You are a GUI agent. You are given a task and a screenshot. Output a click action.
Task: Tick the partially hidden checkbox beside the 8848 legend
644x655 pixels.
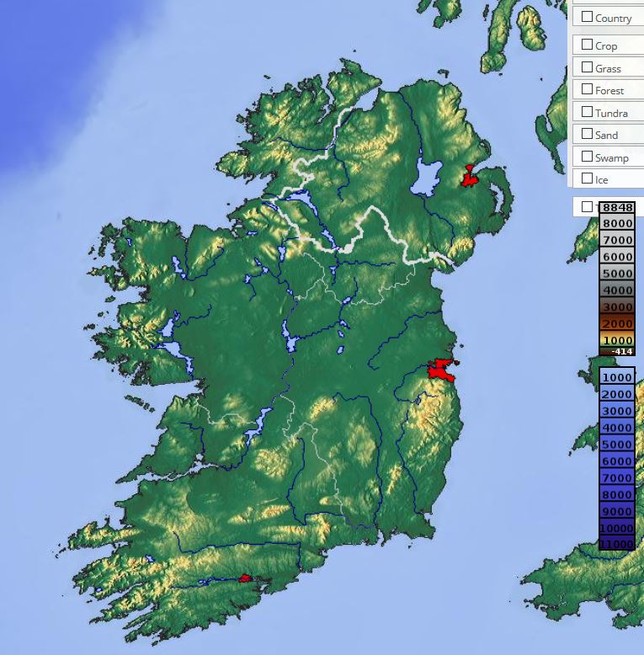[587, 206]
